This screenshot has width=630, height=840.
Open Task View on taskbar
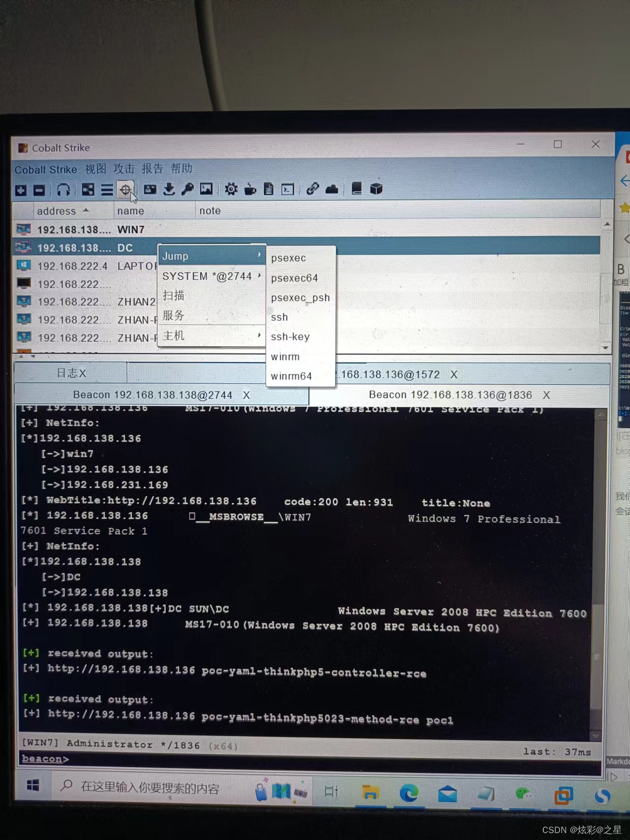pos(331,791)
